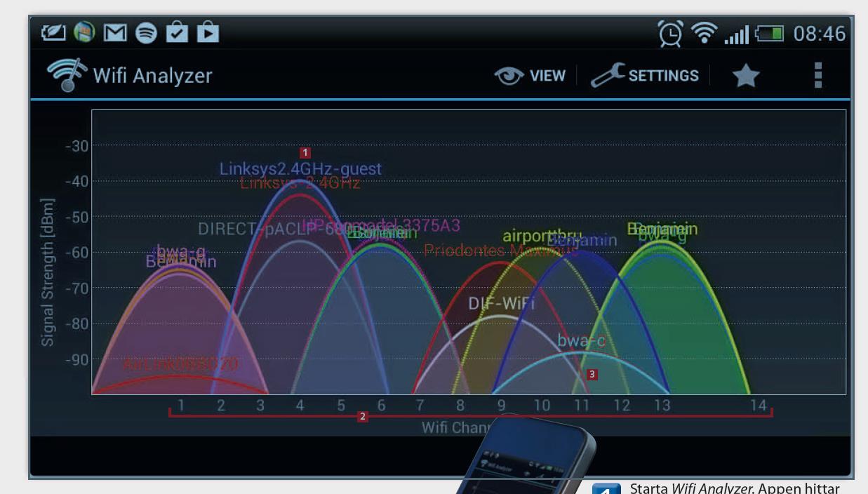Image resolution: width=868 pixels, height=494 pixels.
Task: Tap channel 11 on the axis
Action: [582, 406]
